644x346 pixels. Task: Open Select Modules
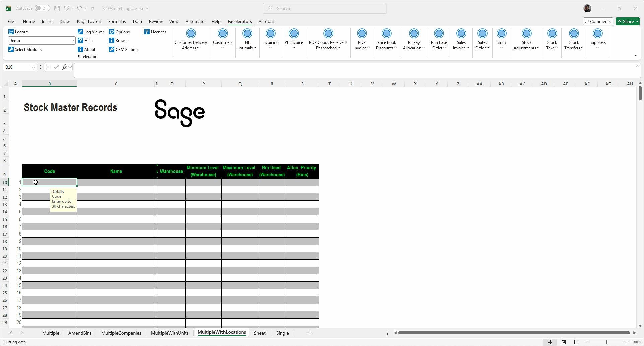pyautogui.click(x=25, y=49)
